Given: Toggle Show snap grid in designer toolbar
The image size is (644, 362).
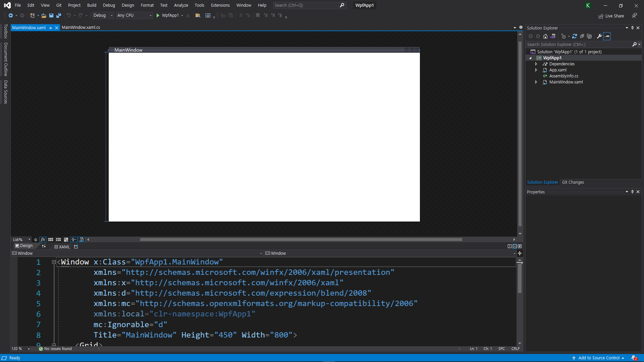Looking at the screenshot, I should (x=51, y=239).
